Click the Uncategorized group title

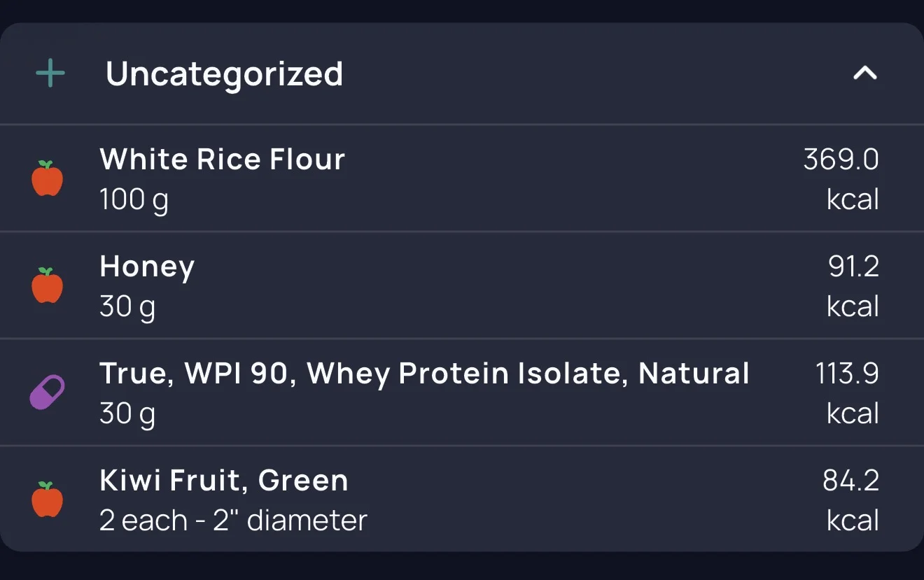pyautogui.click(x=224, y=74)
